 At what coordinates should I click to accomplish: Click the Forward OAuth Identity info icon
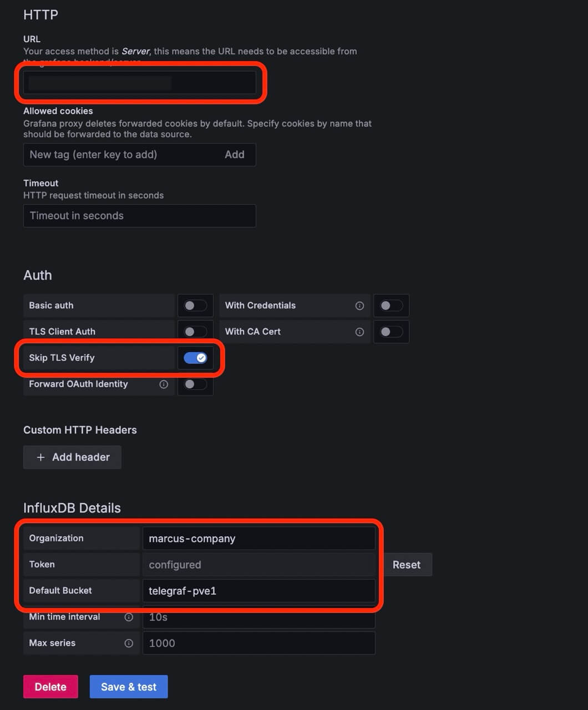coord(164,384)
